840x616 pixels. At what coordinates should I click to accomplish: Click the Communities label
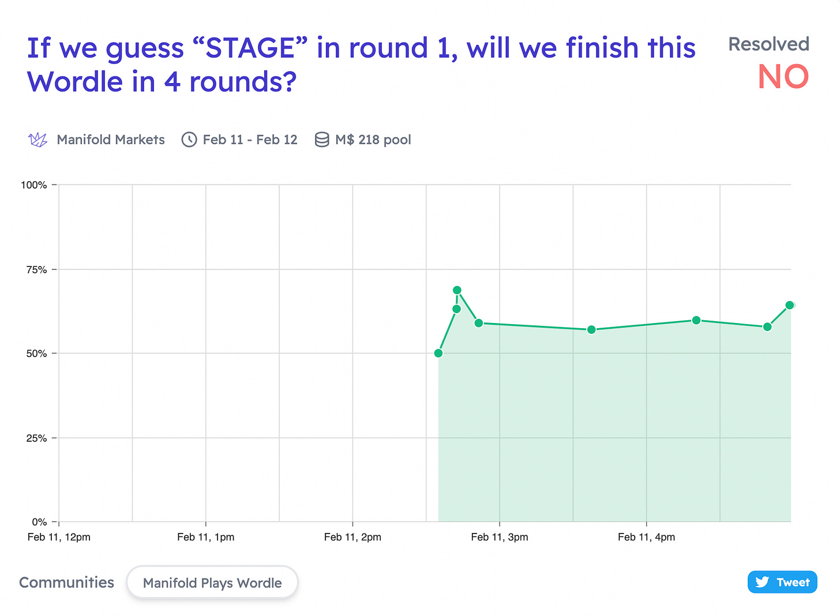click(x=67, y=583)
